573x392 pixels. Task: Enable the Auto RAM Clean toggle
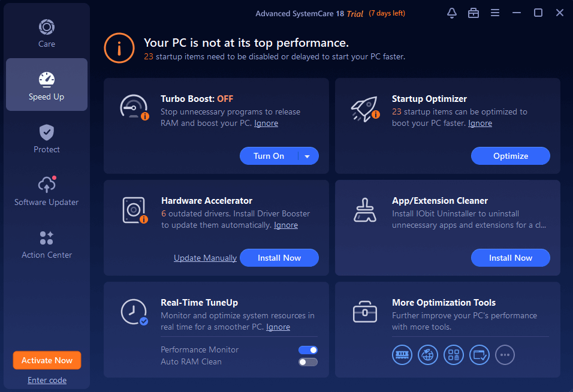click(307, 362)
